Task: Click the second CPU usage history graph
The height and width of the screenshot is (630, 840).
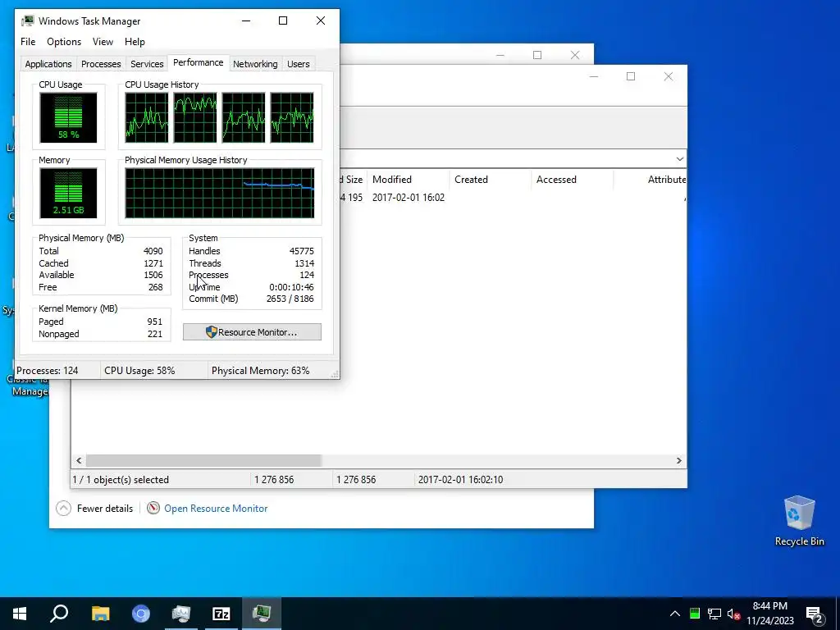Action: click(195, 117)
